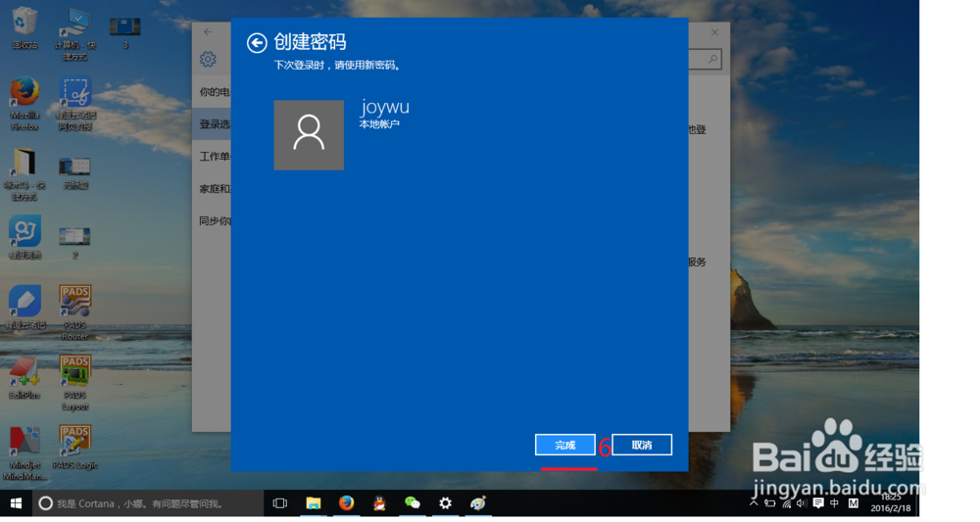Click the Settings window gear icon

(208, 60)
